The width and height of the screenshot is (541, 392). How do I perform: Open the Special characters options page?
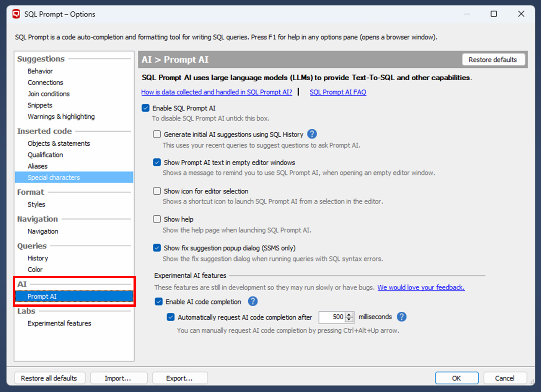(x=54, y=177)
